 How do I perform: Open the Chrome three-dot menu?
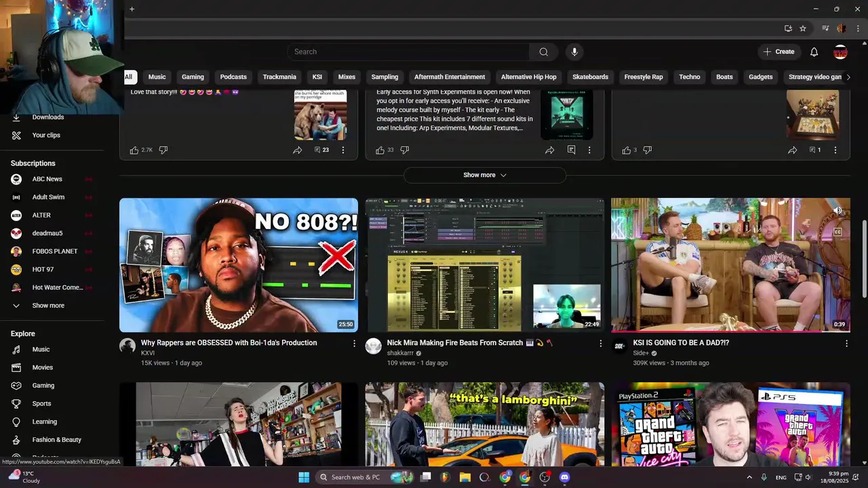857,28
